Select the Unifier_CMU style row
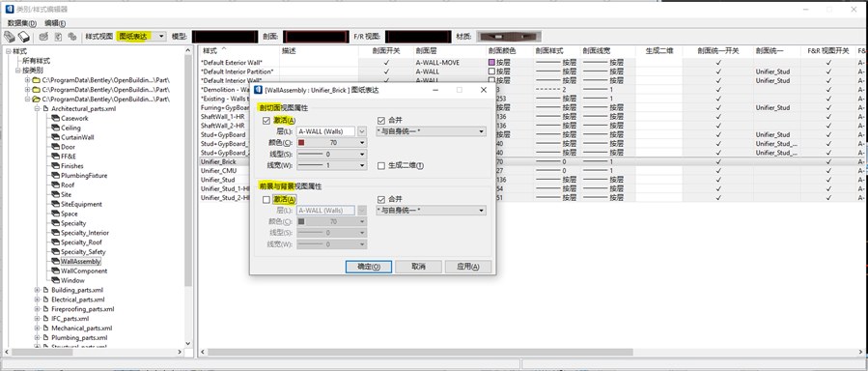The image size is (868, 371). point(238,171)
